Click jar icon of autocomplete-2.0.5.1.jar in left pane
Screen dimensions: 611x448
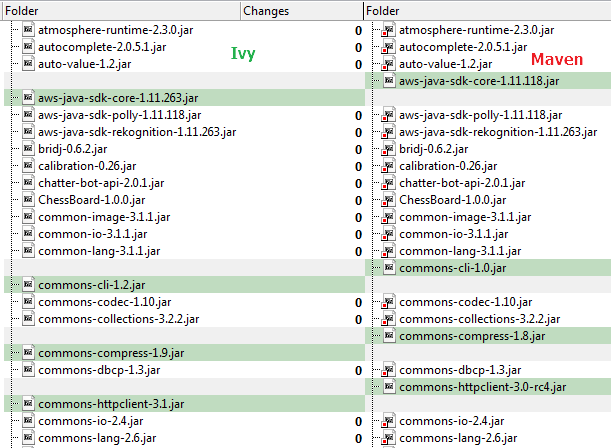pos(28,47)
